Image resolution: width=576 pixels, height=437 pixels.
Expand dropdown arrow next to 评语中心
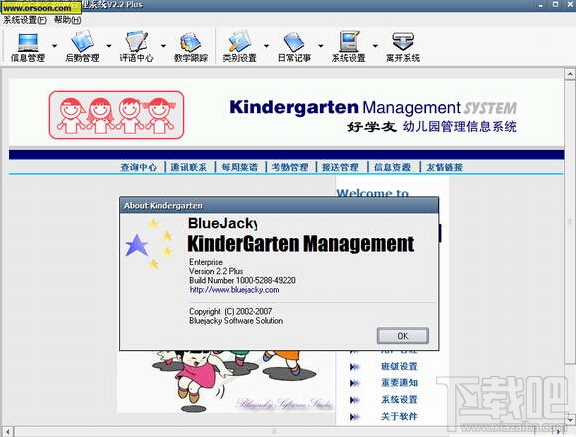[163, 46]
